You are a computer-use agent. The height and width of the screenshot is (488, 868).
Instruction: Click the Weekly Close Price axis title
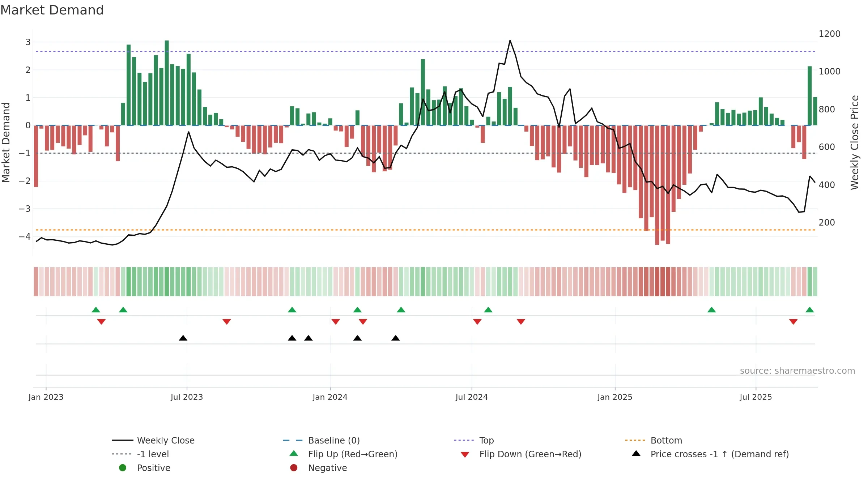(x=855, y=142)
